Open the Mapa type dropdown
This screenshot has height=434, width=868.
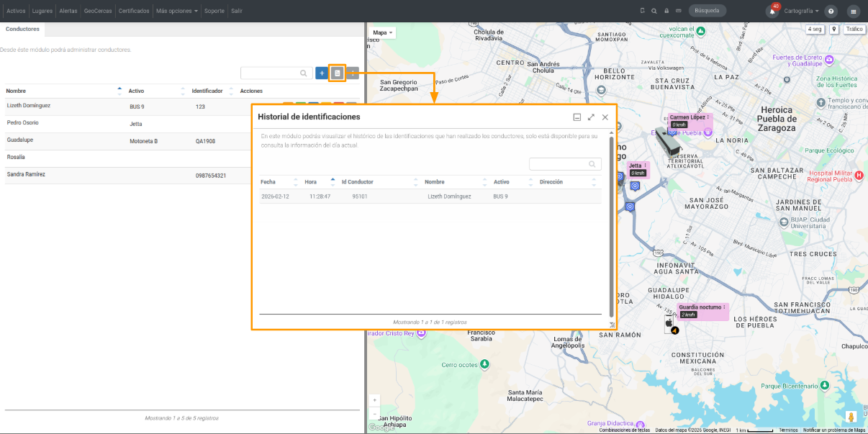(384, 33)
